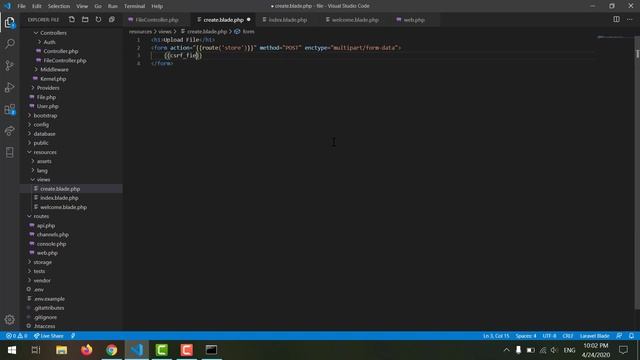This screenshot has height=360, width=640.
Task: Collapse the views folder
Action: click(42, 180)
